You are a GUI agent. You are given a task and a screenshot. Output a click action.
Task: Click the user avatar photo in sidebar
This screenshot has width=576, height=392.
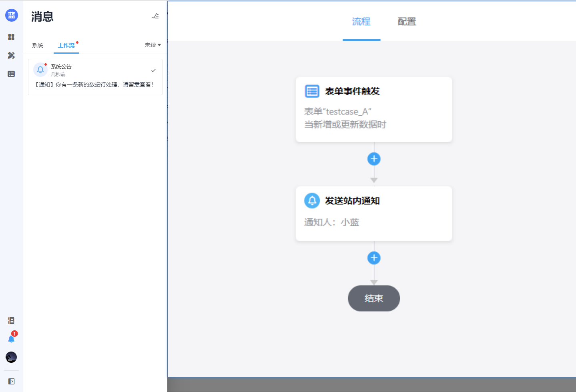click(x=11, y=357)
